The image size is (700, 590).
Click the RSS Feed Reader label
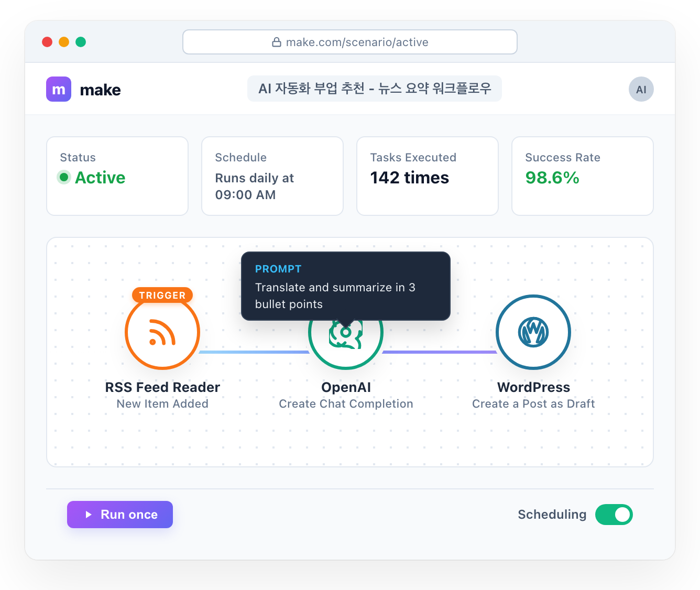click(x=162, y=387)
